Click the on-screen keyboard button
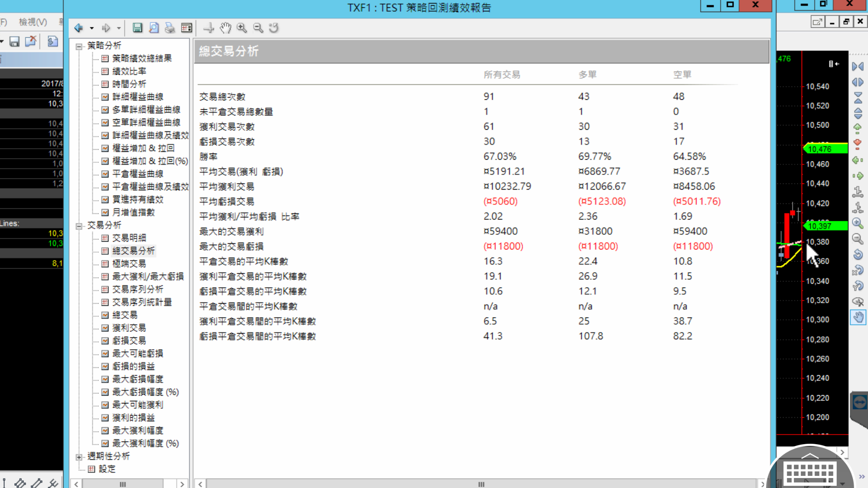Image resolution: width=868 pixels, height=488 pixels. click(x=810, y=472)
